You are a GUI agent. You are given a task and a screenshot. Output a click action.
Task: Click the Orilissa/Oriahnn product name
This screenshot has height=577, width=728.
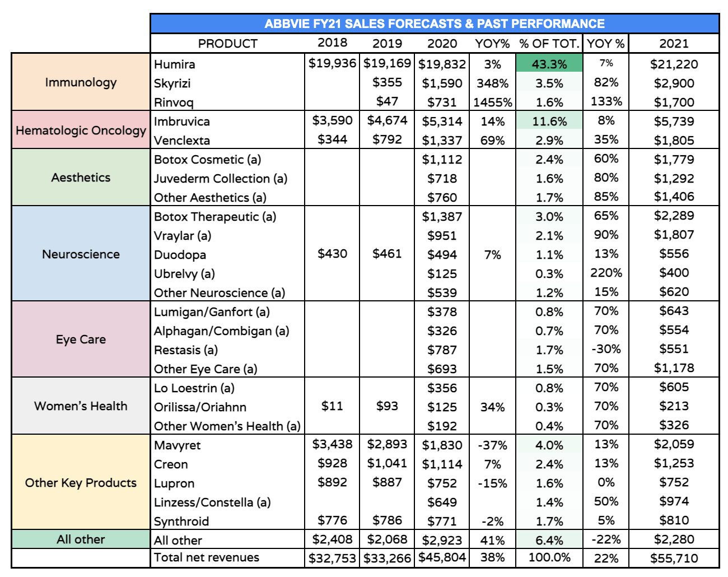tap(200, 407)
